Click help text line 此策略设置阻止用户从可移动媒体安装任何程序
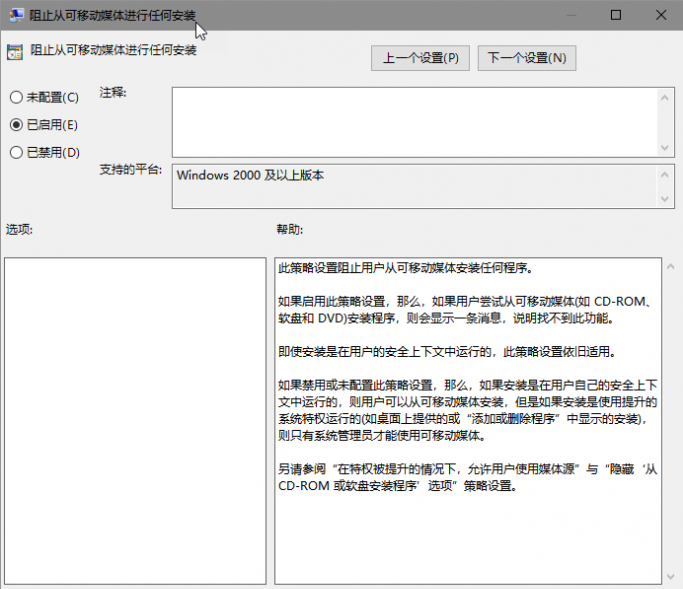The height and width of the screenshot is (589, 683). [406, 268]
